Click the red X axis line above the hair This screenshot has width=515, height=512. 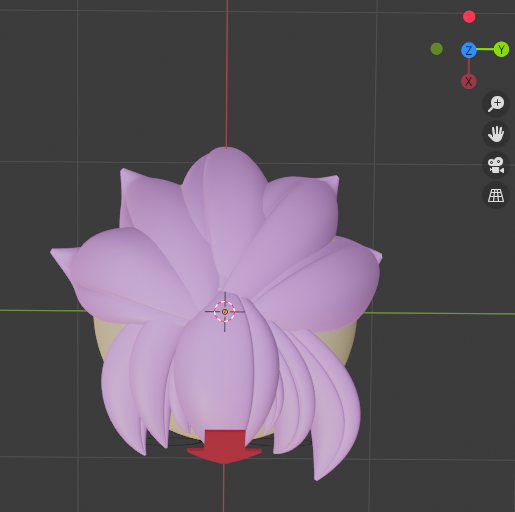pyautogui.click(x=227, y=73)
